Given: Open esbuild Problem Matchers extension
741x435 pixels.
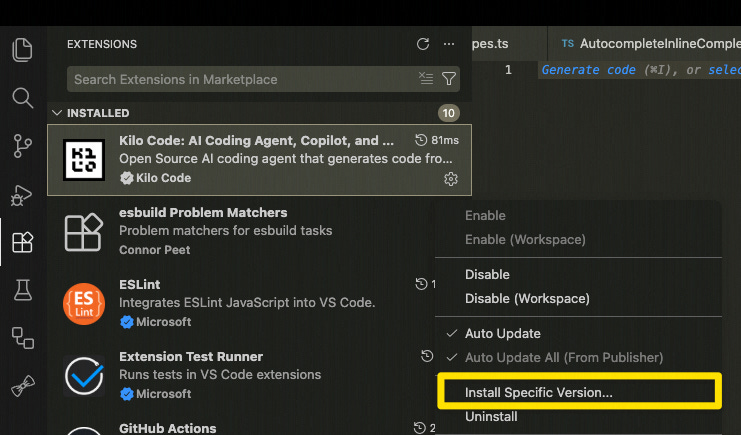Looking at the screenshot, I should click(x=203, y=213).
